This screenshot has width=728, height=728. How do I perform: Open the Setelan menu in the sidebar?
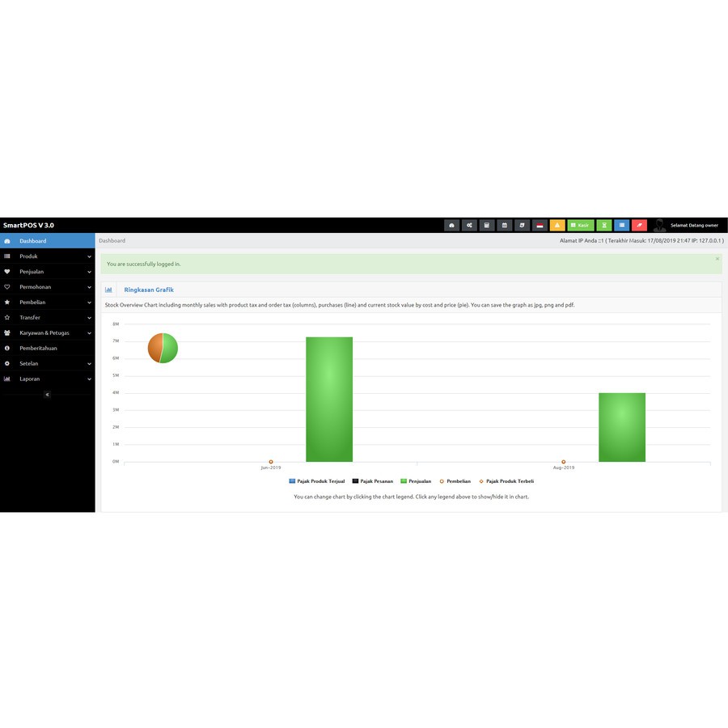49,363
